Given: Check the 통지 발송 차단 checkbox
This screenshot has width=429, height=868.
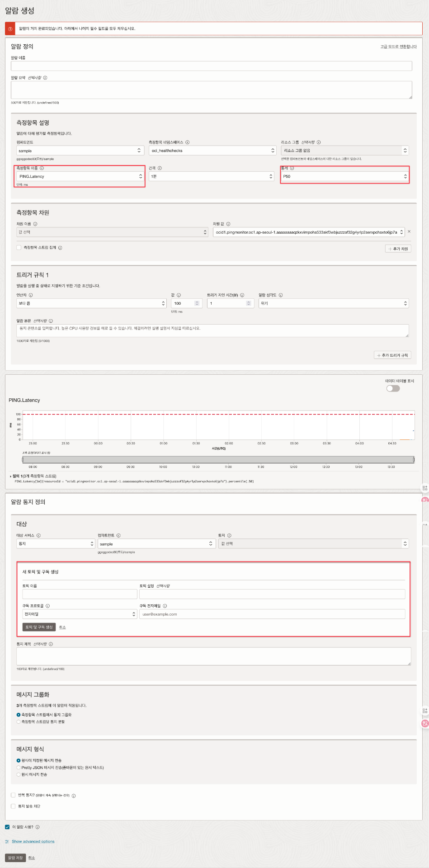Looking at the screenshot, I should coord(13,806).
